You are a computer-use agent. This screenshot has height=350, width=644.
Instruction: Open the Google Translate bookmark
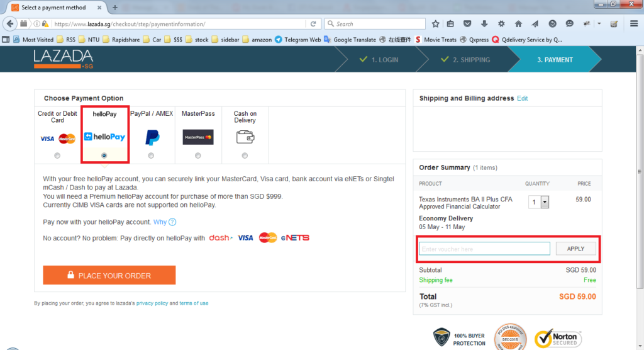click(350, 40)
